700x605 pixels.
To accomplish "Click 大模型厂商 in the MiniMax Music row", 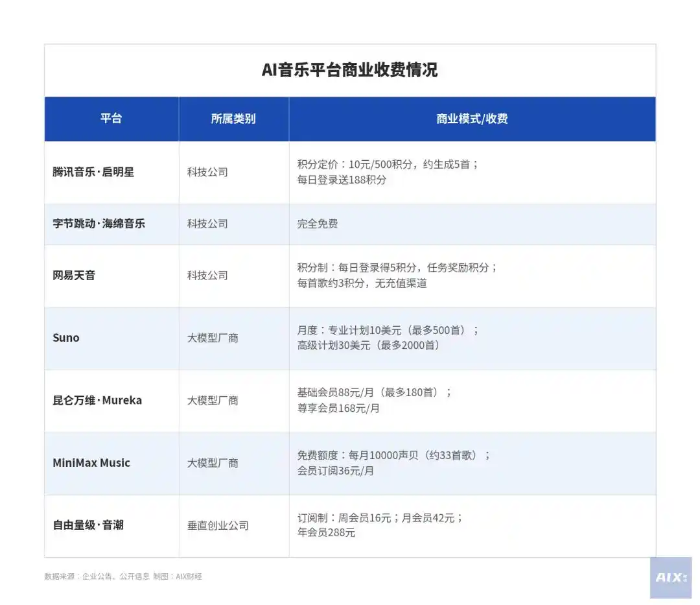I will click(213, 462).
